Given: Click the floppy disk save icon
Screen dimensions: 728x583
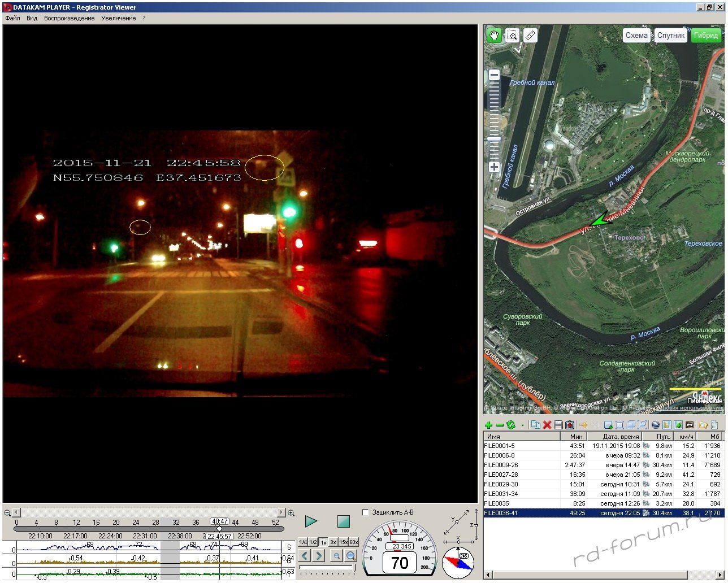Looking at the screenshot, I should (x=558, y=425).
